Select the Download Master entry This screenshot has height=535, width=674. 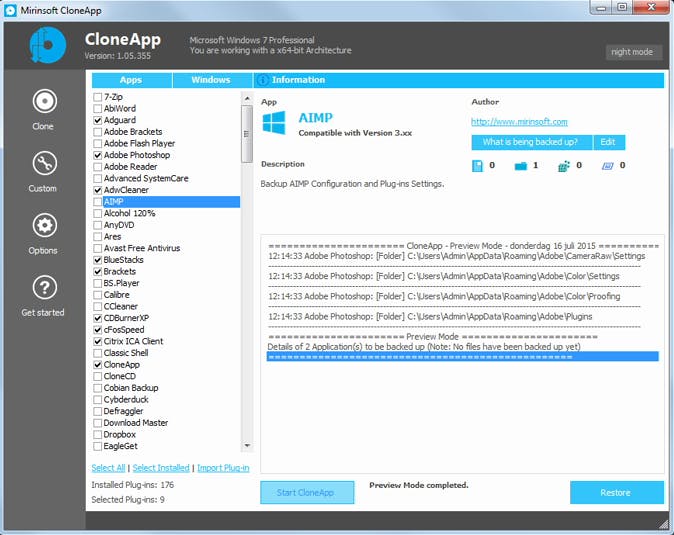(x=136, y=423)
